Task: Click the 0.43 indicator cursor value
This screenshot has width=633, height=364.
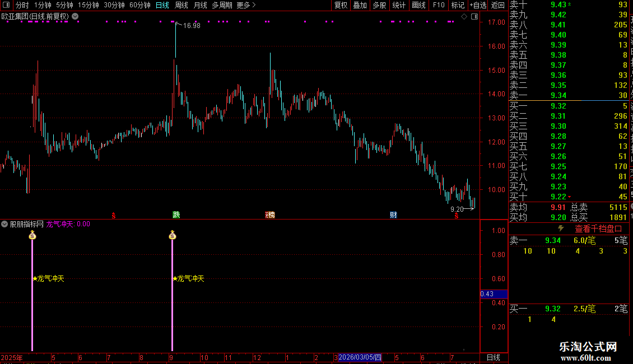Action: click(494, 294)
